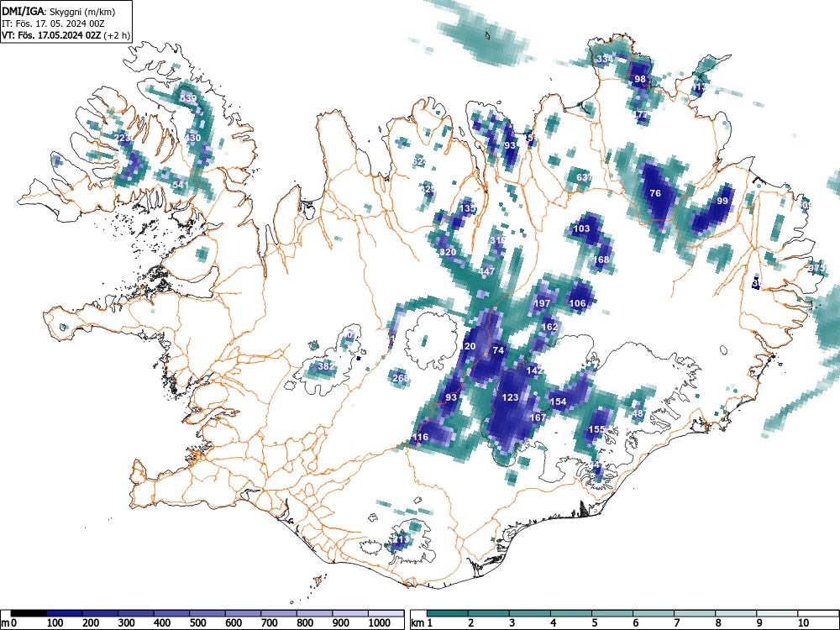Click the 'DMI/IGA: Skyggni (m/km)' title
840x630 pixels.
click(x=59, y=12)
